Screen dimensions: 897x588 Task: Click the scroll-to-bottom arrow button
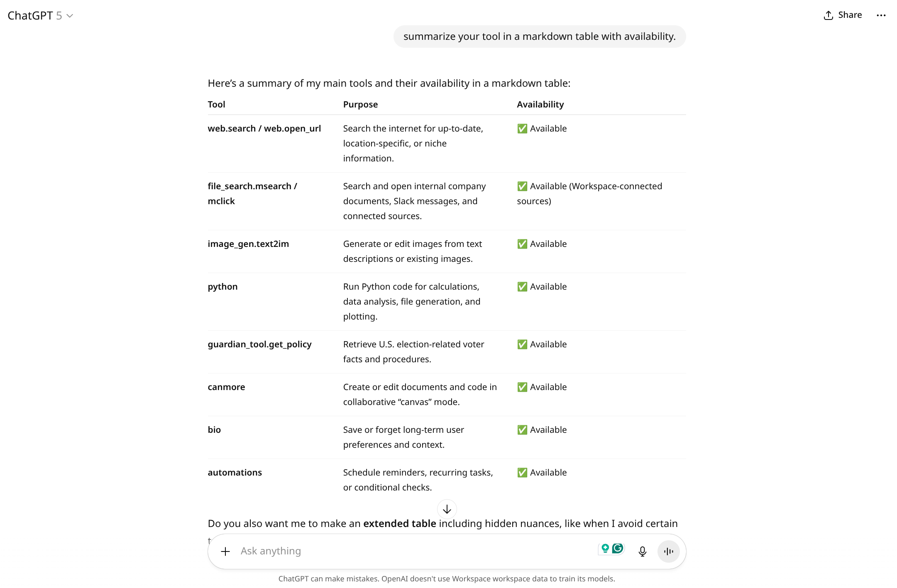point(447,509)
